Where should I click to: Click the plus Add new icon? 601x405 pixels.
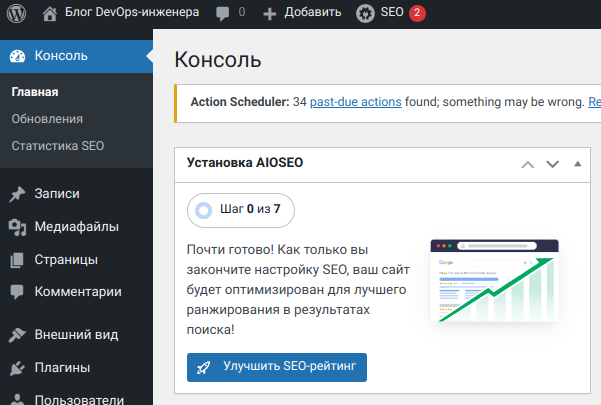point(270,13)
